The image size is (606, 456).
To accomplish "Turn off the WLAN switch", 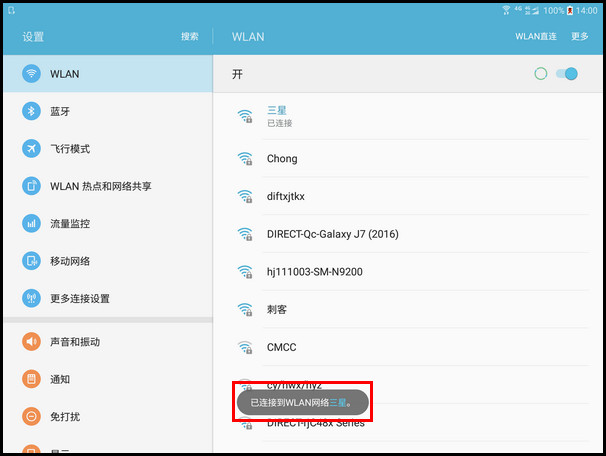I will pyautogui.click(x=567, y=73).
